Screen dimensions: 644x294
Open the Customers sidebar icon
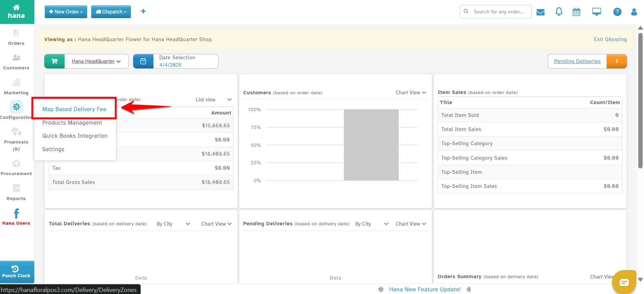(x=16, y=58)
